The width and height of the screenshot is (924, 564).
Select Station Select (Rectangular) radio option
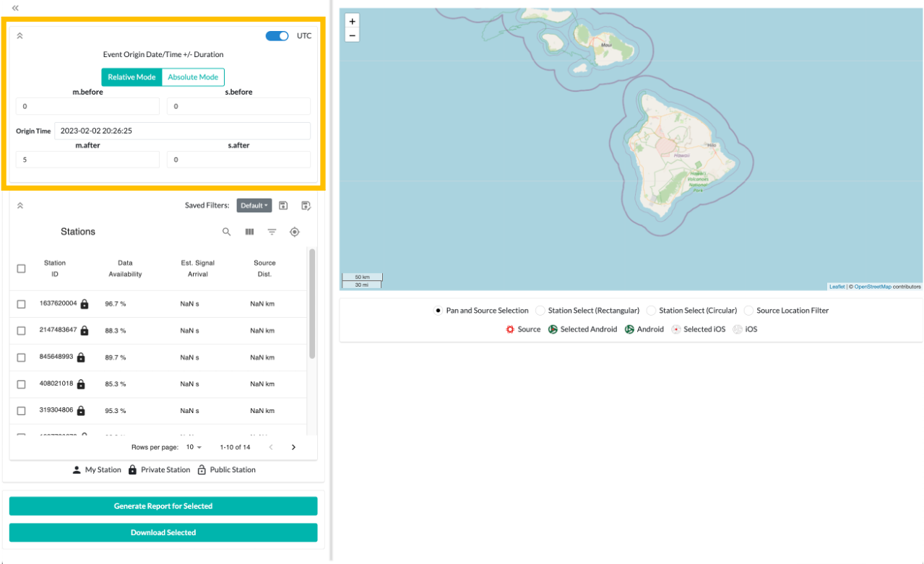click(x=540, y=311)
